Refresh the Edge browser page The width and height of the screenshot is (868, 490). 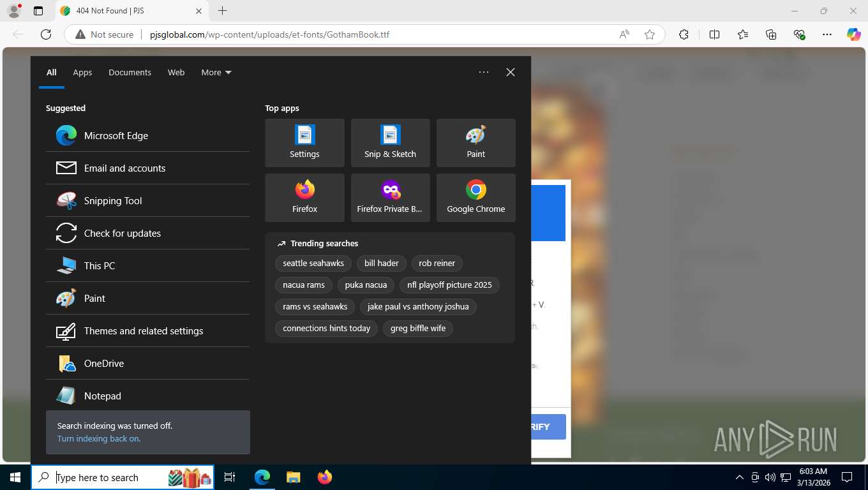[46, 34]
